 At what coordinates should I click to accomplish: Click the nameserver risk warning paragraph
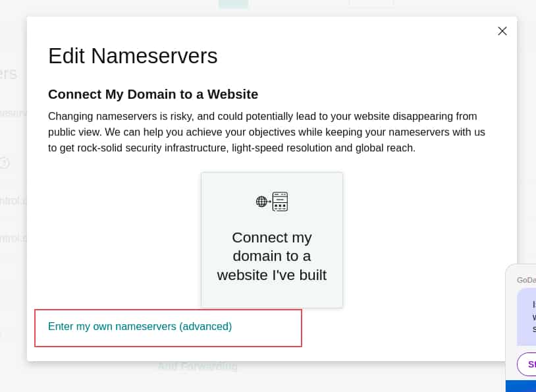tap(266, 132)
